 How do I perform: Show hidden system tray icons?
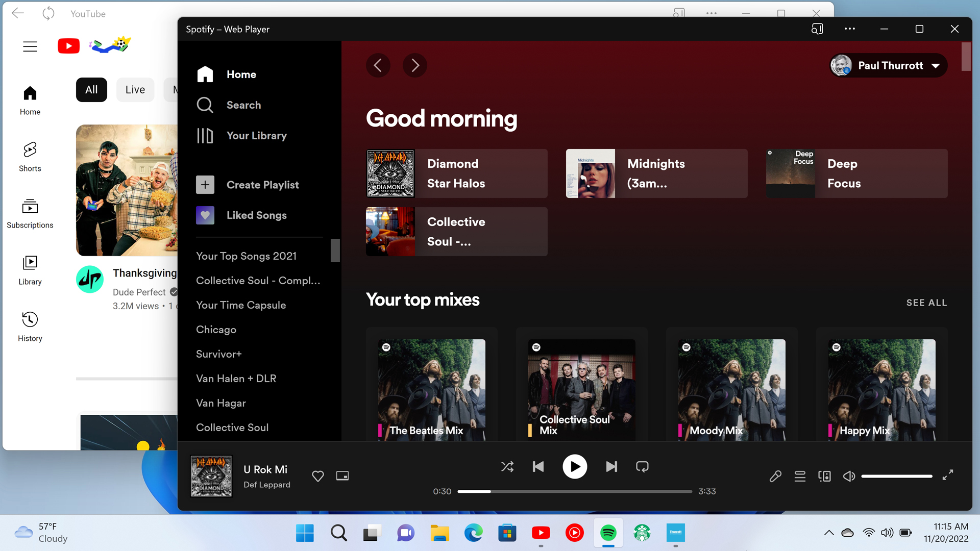tap(829, 533)
